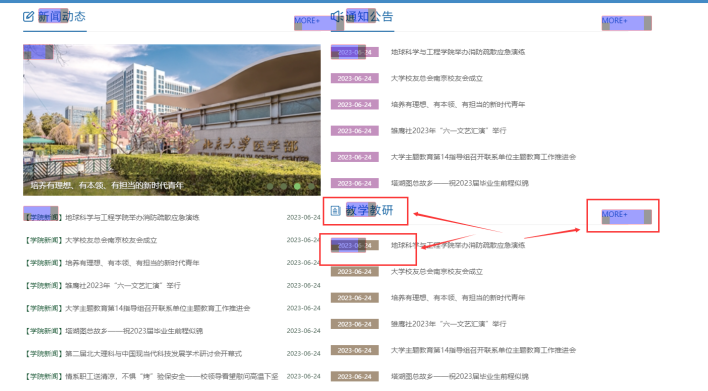Click the first purple date badge in 通知公告
The height and width of the screenshot is (391, 708).
pos(354,52)
